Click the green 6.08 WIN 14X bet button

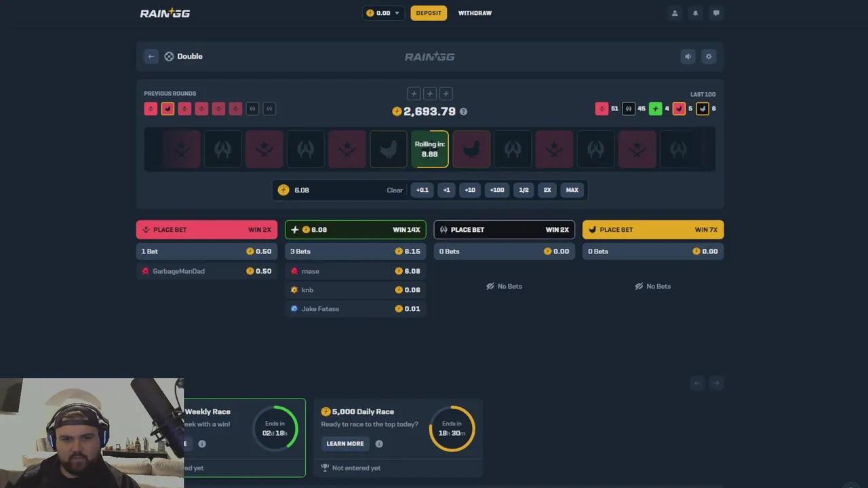pos(355,230)
